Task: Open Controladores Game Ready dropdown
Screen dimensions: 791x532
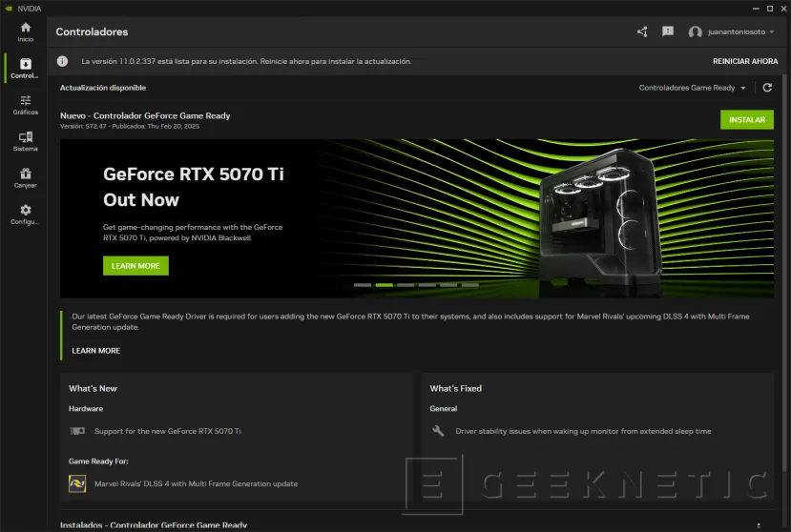Action: pos(692,88)
